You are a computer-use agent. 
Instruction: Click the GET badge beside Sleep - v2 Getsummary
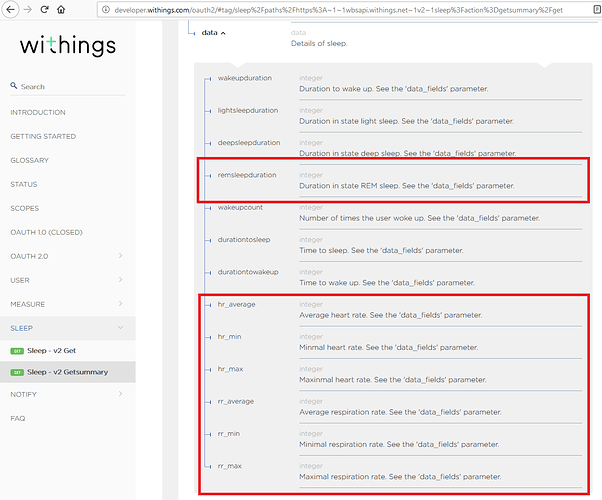point(17,373)
